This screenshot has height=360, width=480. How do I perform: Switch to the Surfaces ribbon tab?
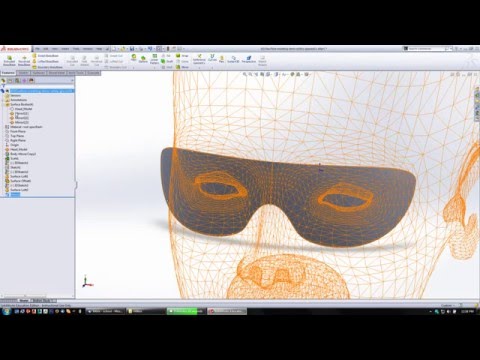(39, 73)
